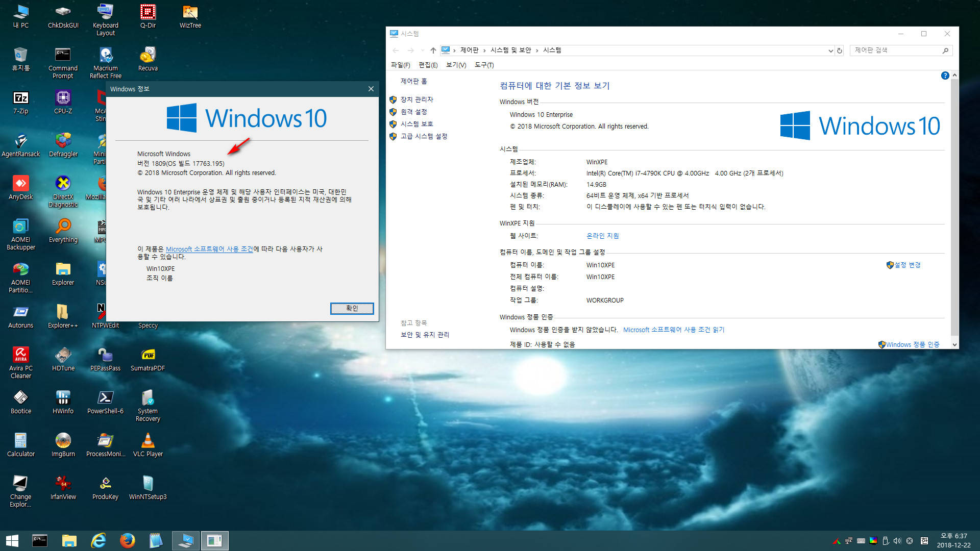The image size is (980, 551).
Task: Open the Command Prompt desktop shortcut
Action: [x=63, y=63]
